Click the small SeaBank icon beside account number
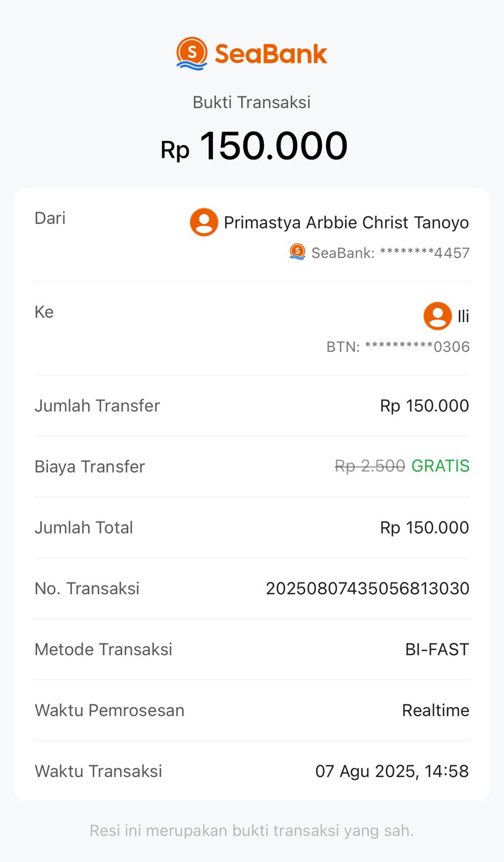The image size is (504, 862). pos(297,252)
